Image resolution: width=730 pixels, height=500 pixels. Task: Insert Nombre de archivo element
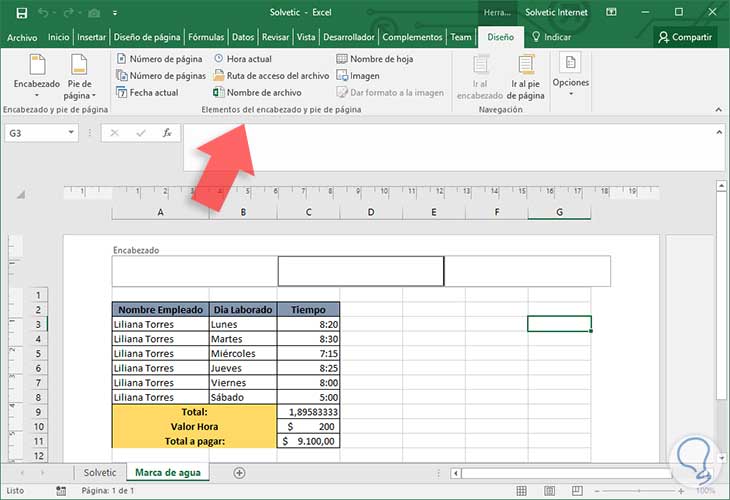click(257, 92)
